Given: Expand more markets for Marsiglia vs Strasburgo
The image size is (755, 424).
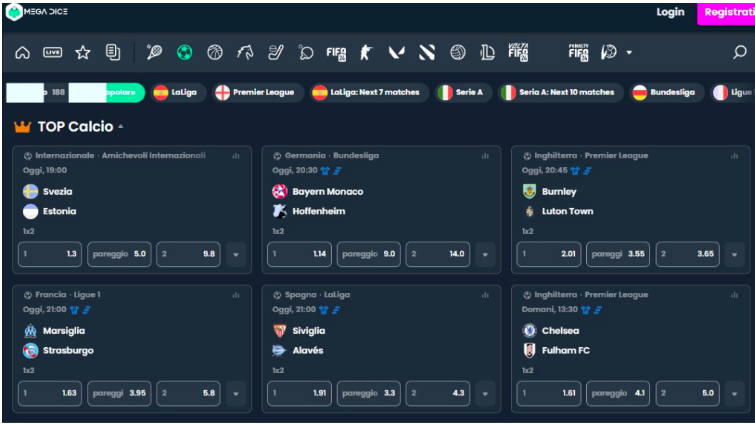Looking at the screenshot, I should (236, 393).
